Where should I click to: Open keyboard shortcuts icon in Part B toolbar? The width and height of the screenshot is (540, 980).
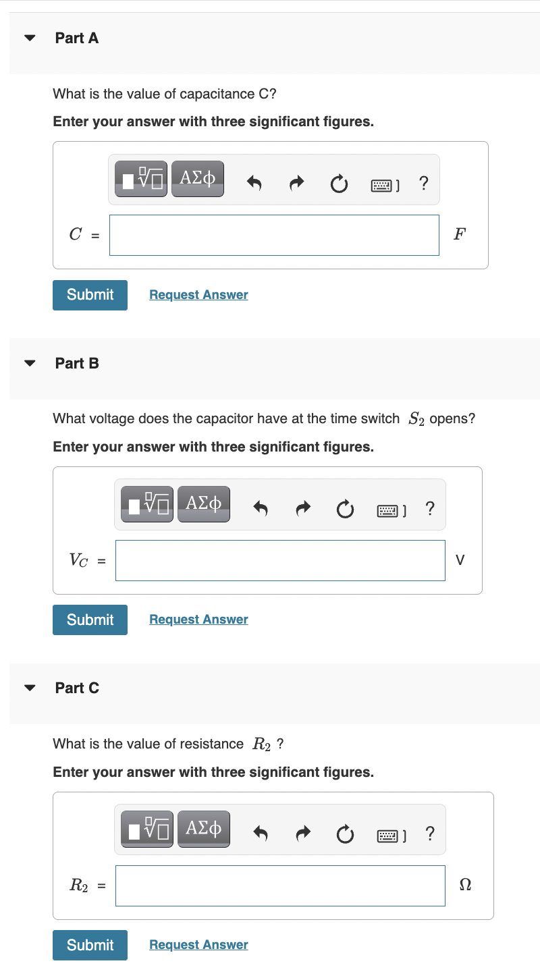pos(389,510)
